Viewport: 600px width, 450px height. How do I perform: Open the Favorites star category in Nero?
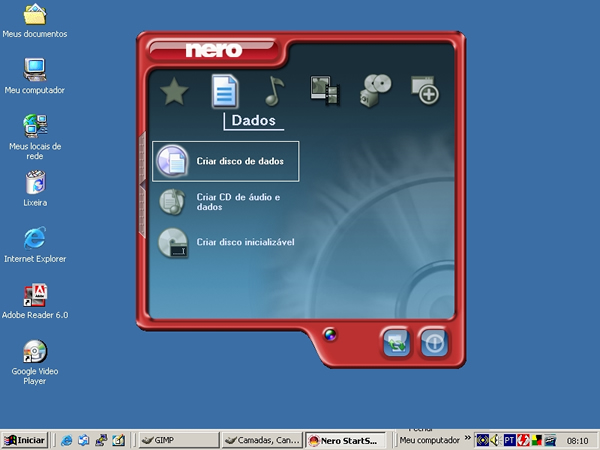pos(174,91)
